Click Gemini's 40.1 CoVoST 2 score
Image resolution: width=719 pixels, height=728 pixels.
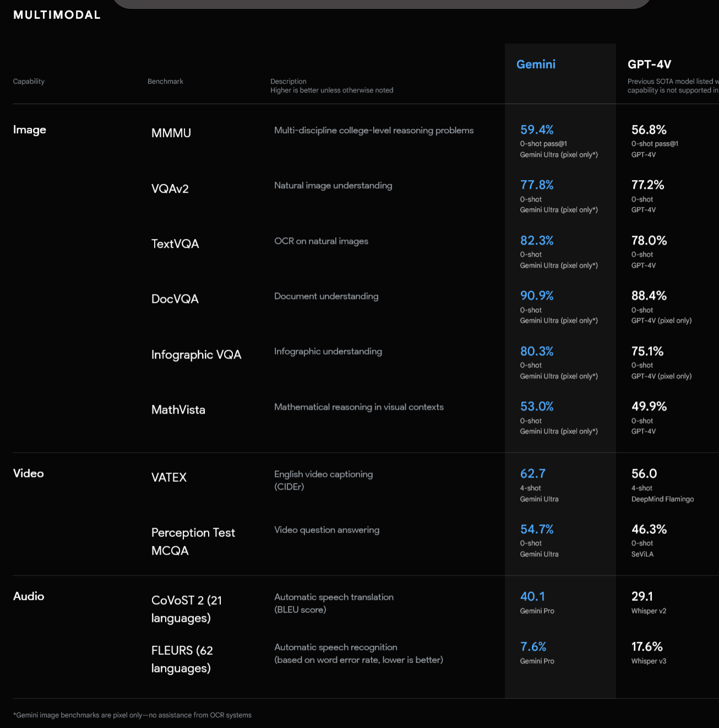click(532, 596)
